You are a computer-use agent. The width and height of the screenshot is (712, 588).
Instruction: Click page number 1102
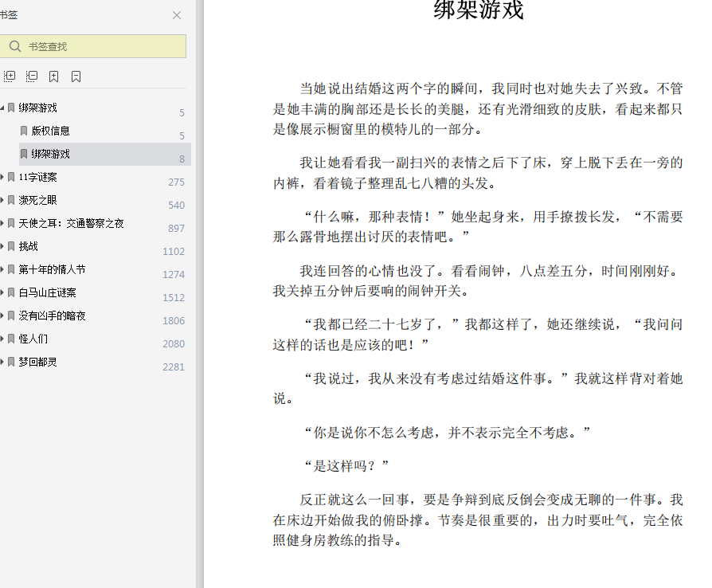[x=174, y=252]
